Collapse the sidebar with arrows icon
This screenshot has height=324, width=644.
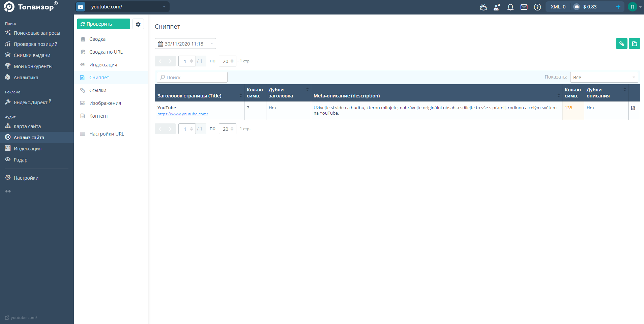pyautogui.click(x=8, y=191)
